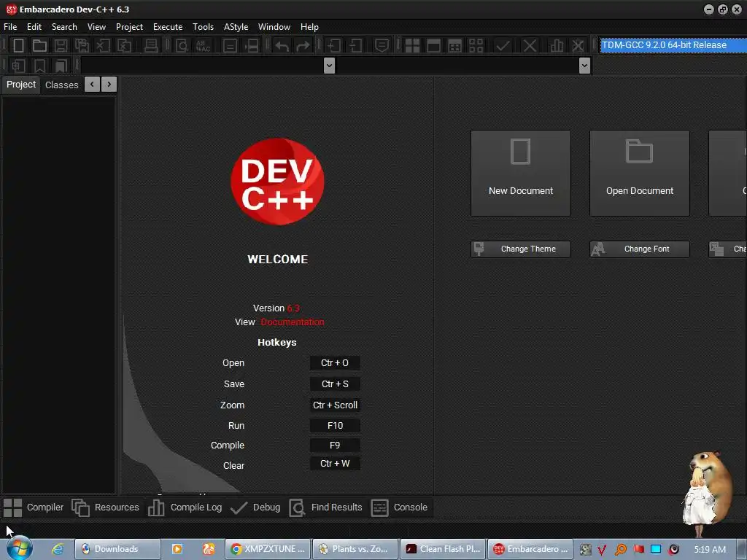Click the Close All files toolbar icon
747x560 pixels.
(x=124, y=46)
